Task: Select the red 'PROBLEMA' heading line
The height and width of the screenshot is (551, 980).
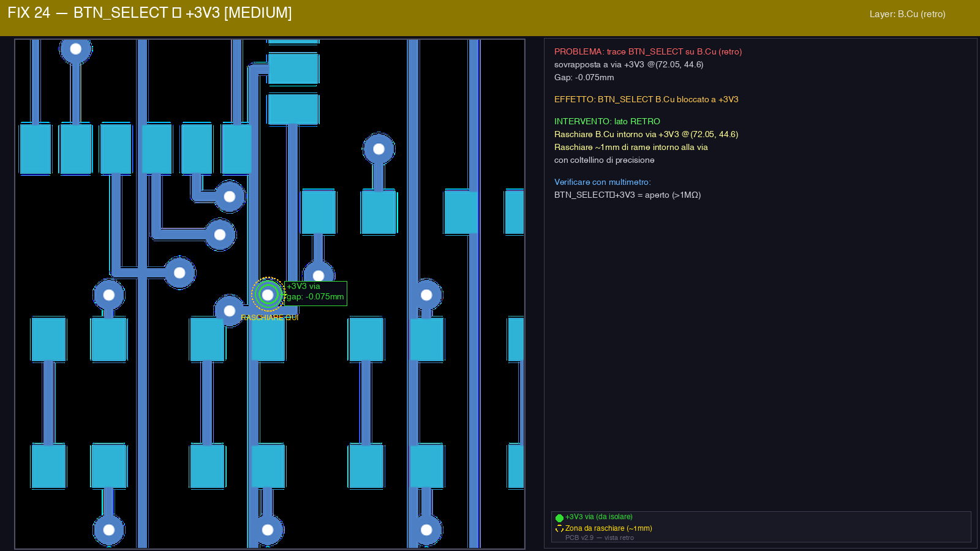Action: (x=647, y=51)
